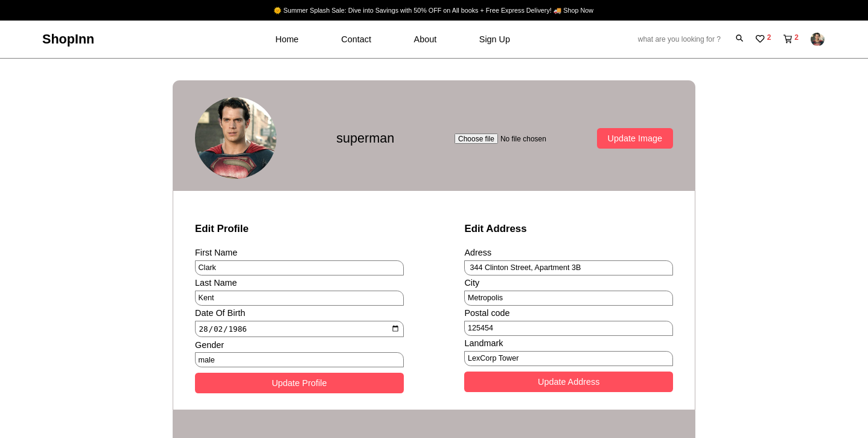Edit the Adress field with Clinton Street
This screenshot has height=438, width=868.
[569, 268]
